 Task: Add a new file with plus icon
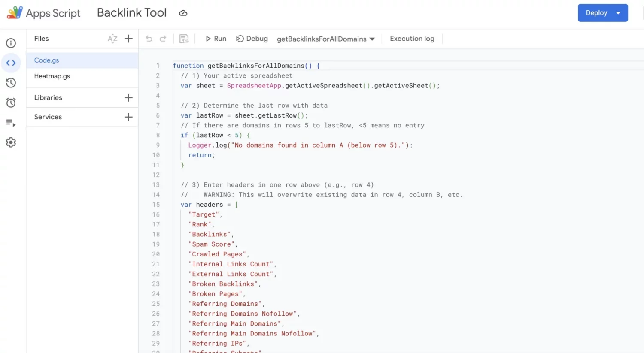tap(128, 39)
